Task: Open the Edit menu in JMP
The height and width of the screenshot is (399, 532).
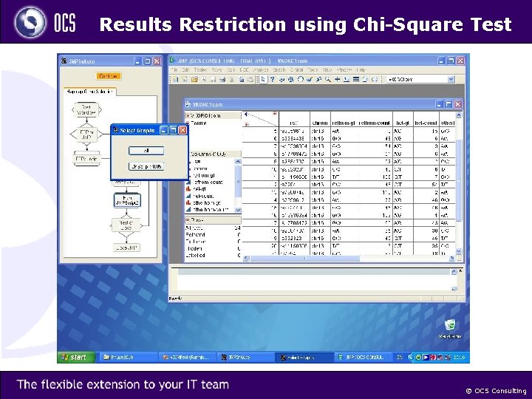Action: pos(185,69)
